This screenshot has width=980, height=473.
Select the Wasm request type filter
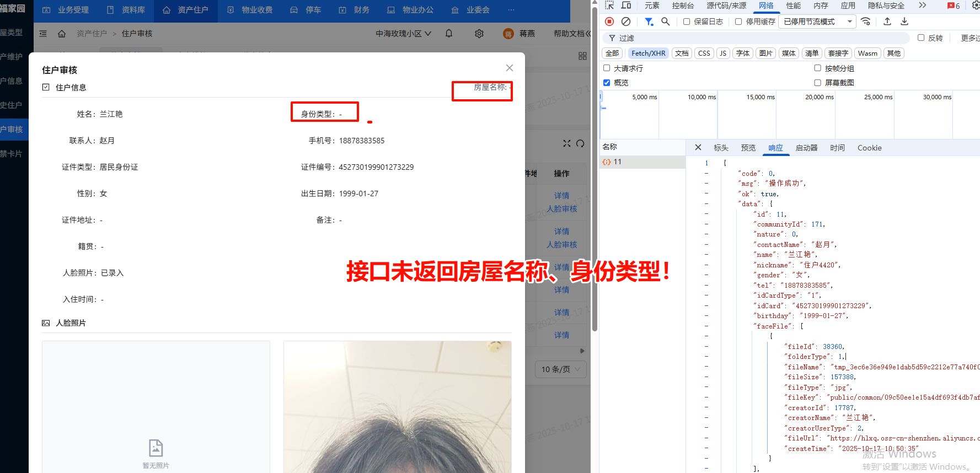pos(867,53)
